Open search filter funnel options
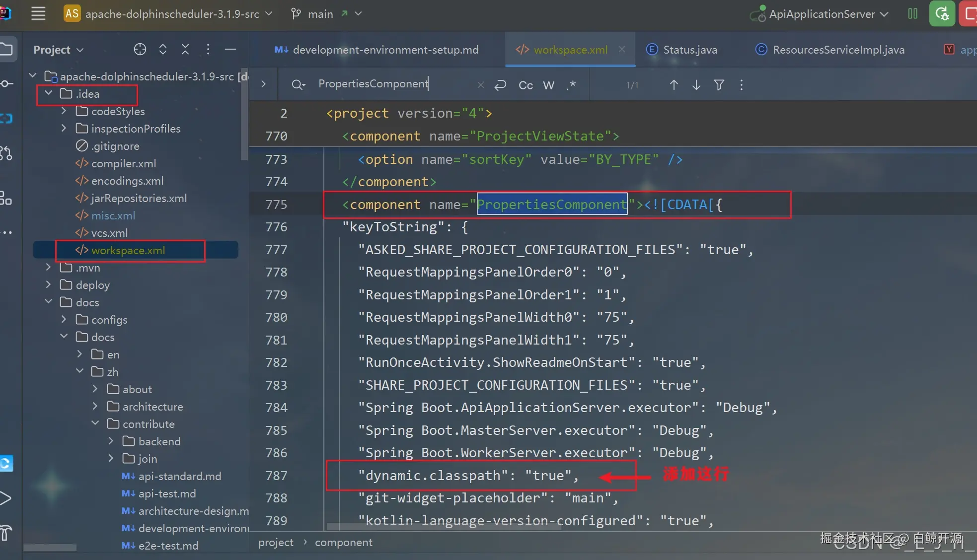The height and width of the screenshot is (560, 977). pyautogui.click(x=719, y=85)
